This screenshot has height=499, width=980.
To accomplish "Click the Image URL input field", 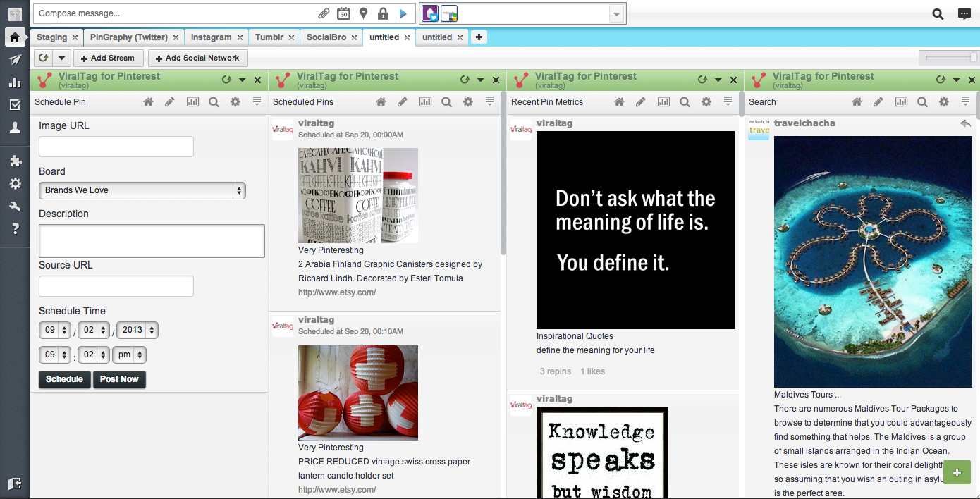I will 116,147.
